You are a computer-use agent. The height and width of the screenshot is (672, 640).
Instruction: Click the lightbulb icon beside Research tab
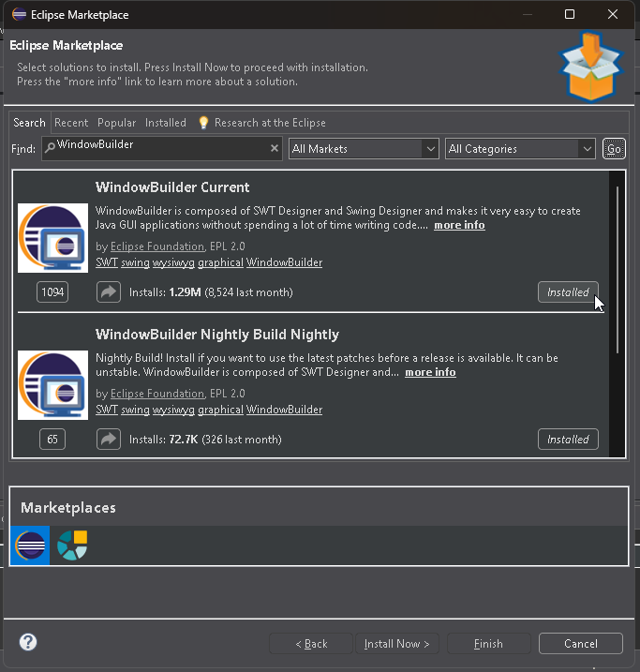203,123
